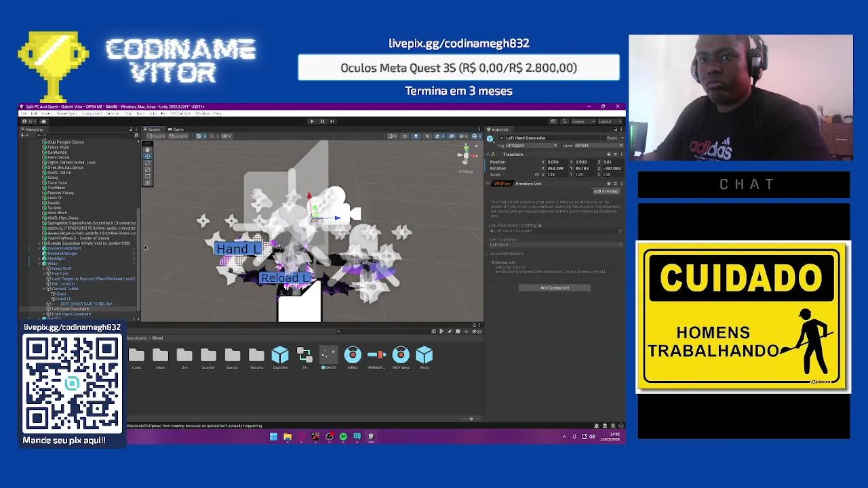Select the Hand view tool
Viewport: 868px width, 488px height.
pyautogui.click(x=148, y=150)
